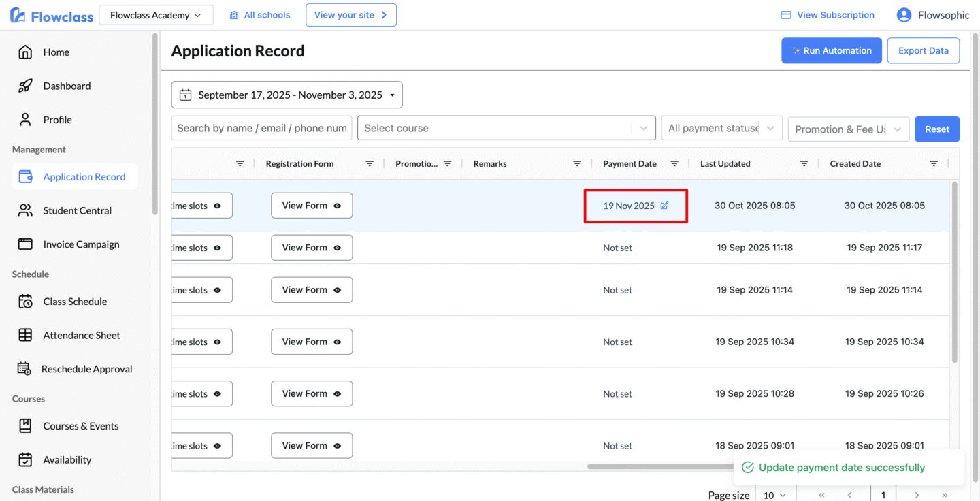The width and height of the screenshot is (980, 501).
Task: Open the Created Date column menu icon
Action: coord(934,164)
